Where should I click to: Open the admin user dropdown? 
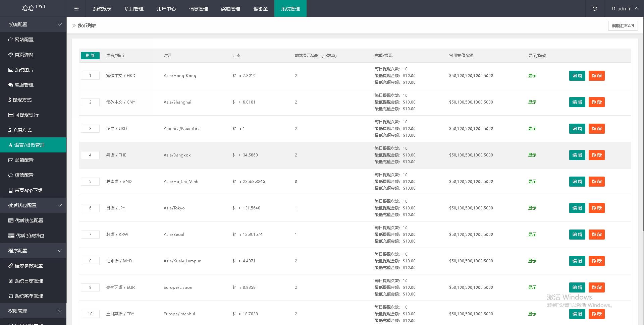pyautogui.click(x=625, y=9)
